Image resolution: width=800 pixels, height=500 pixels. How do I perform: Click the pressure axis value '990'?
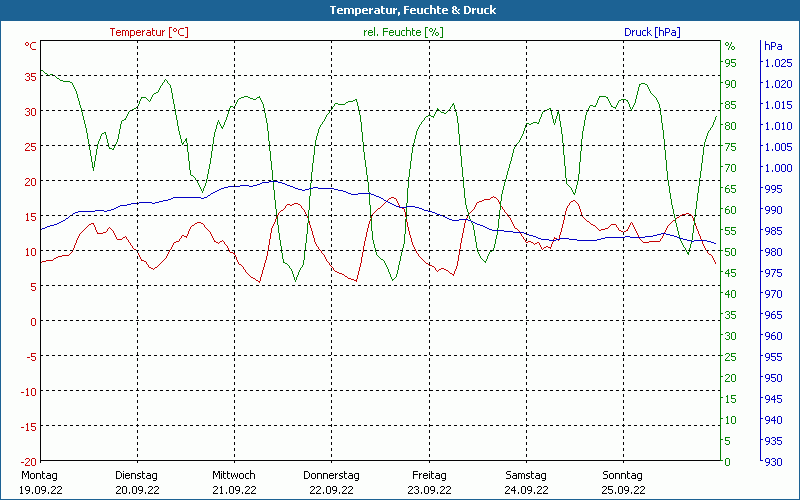773,210
